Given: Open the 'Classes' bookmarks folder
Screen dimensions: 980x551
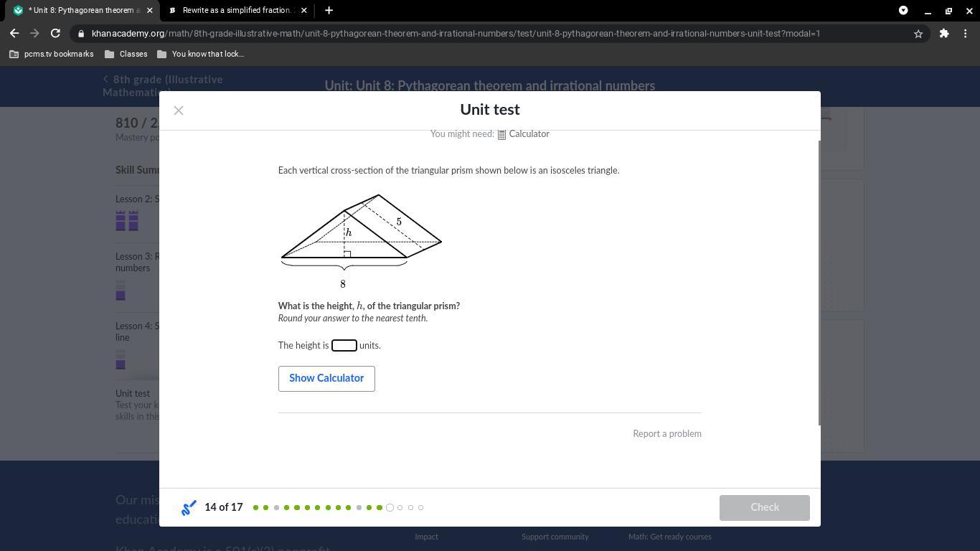Looking at the screenshot, I should point(126,54).
